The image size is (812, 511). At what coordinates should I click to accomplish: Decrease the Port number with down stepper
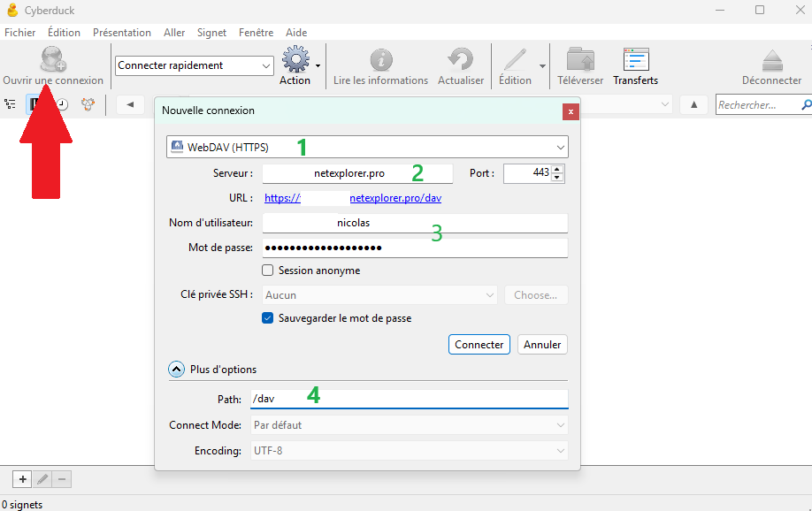557,178
